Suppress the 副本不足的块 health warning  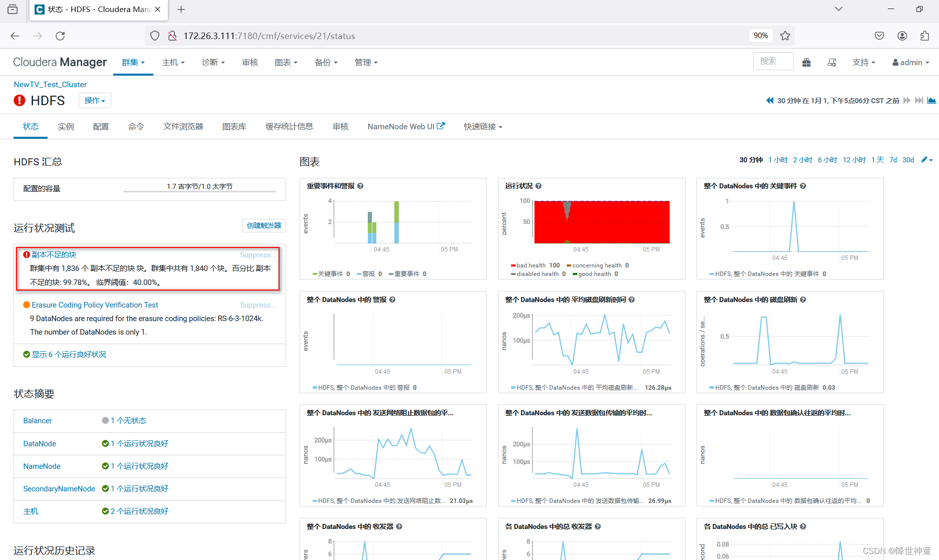258,254
